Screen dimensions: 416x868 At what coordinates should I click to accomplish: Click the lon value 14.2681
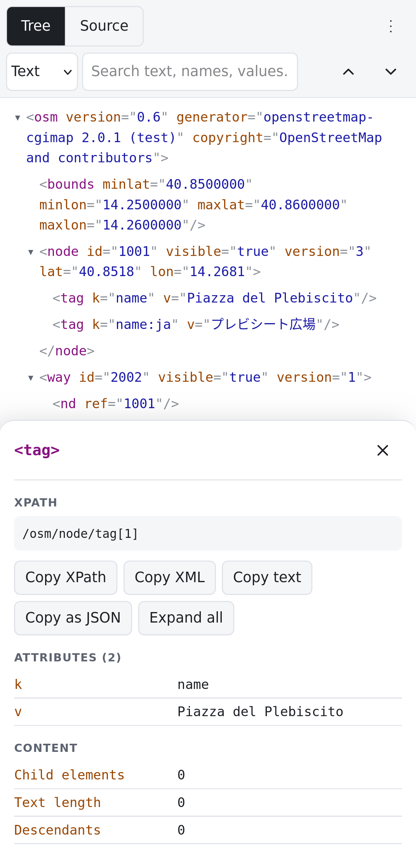point(217,272)
